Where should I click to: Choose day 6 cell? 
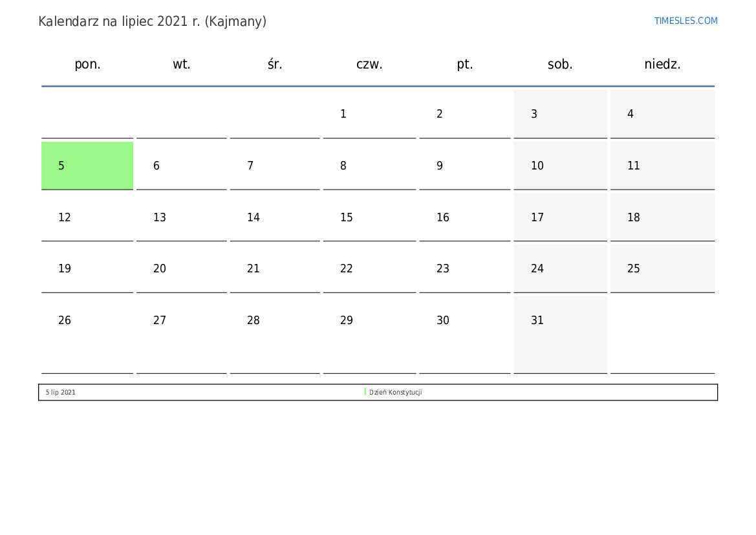pyautogui.click(x=181, y=166)
